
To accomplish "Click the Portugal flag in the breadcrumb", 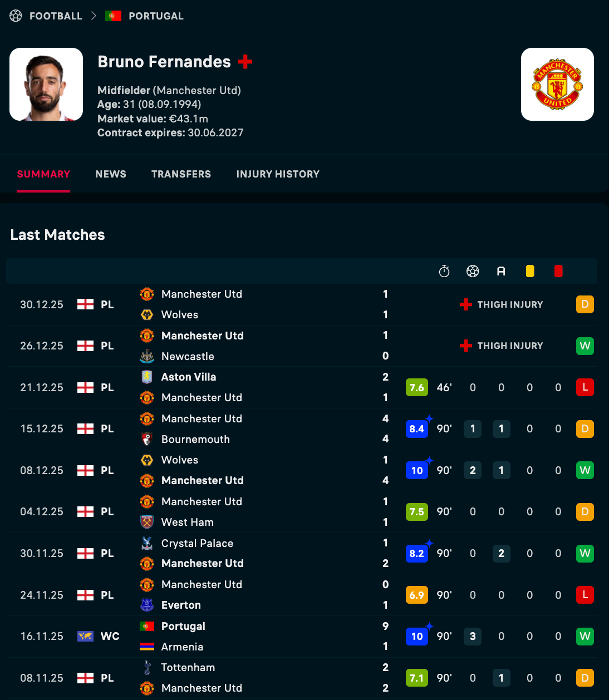I will pos(113,16).
